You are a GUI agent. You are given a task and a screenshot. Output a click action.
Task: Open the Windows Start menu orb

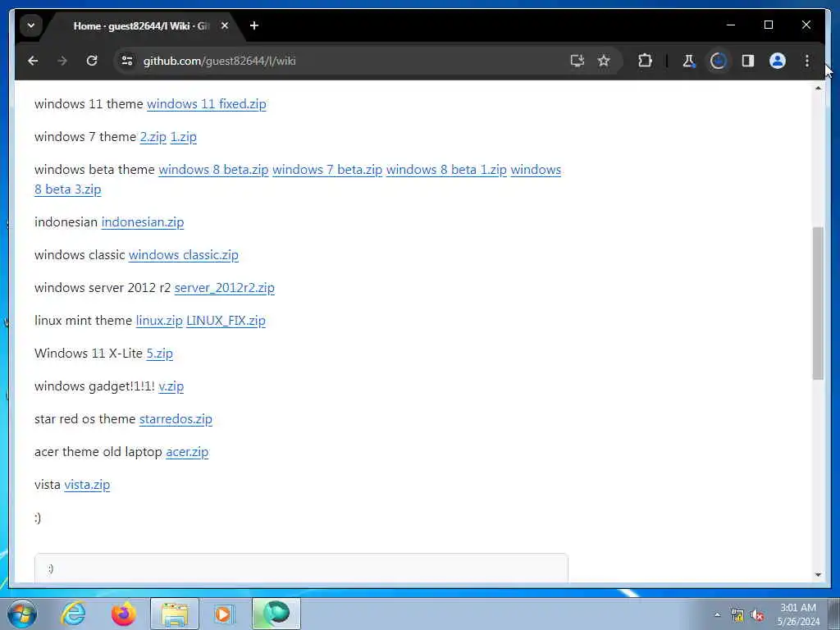point(22,614)
